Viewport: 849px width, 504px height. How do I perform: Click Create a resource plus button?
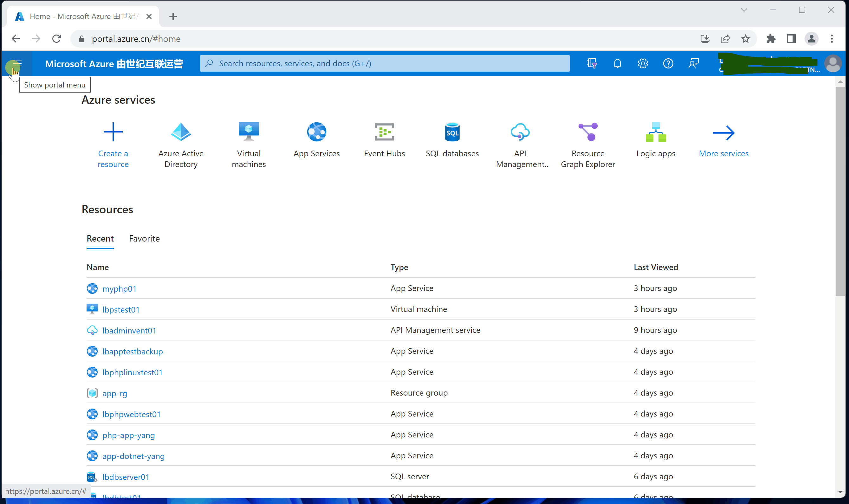pyautogui.click(x=113, y=132)
